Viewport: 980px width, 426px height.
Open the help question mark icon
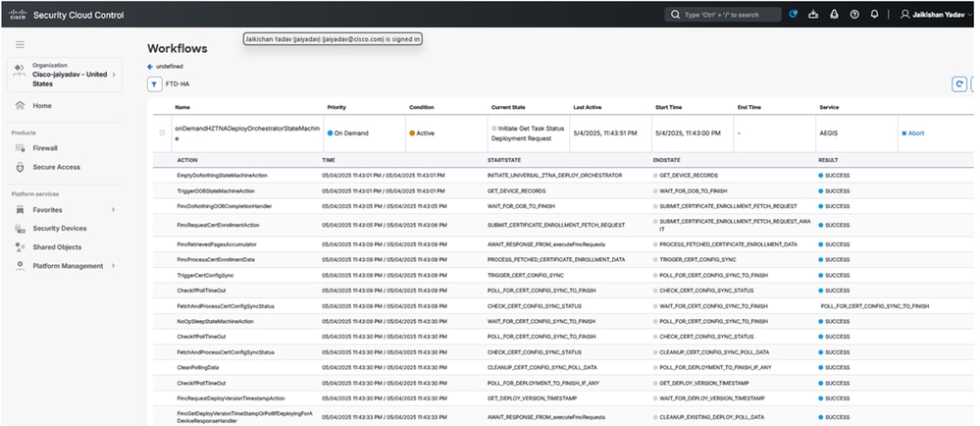point(854,15)
